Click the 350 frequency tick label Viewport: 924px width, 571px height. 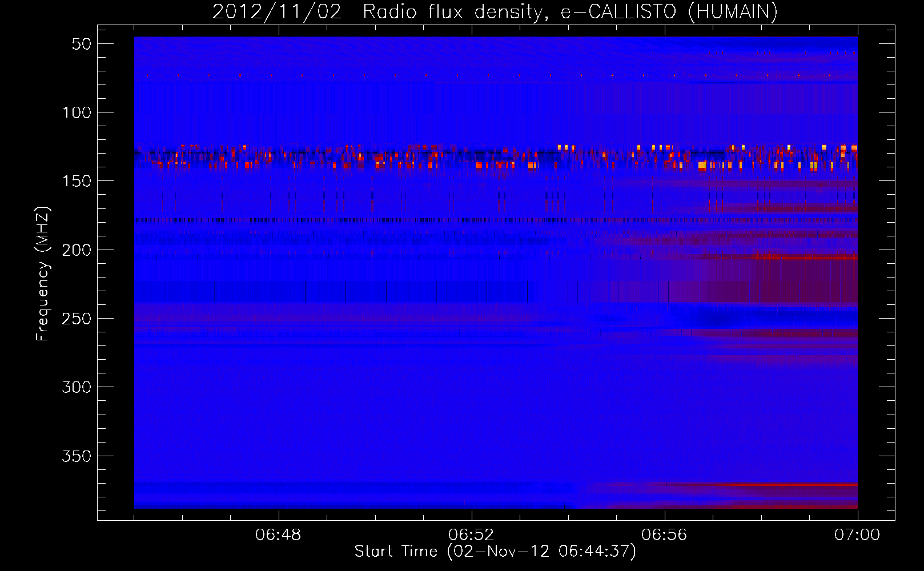(77, 456)
